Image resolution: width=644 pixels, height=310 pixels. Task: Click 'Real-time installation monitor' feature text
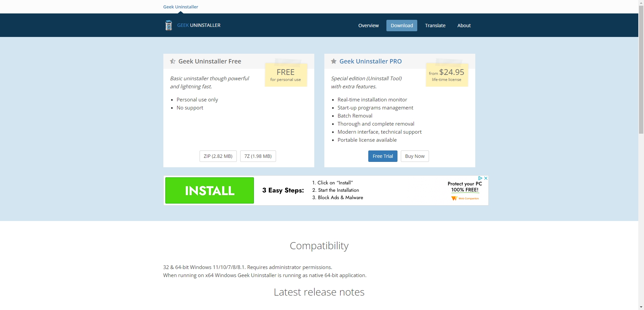(372, 100)
